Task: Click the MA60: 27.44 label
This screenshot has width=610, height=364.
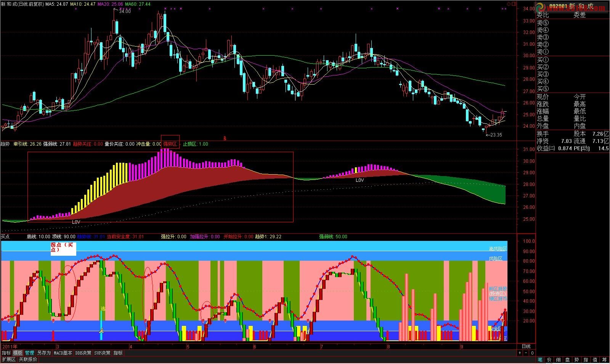Action: click(138, 4)
